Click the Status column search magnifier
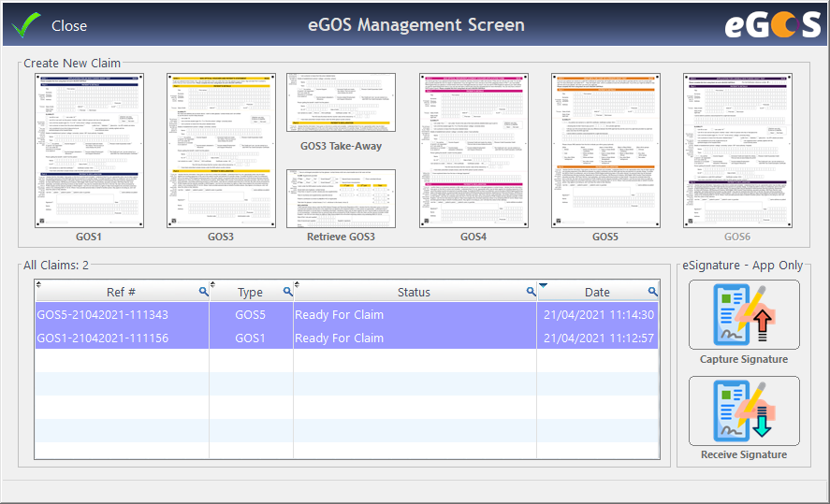Image resolution: width=830 pixels, height=504 pixels. 531,292
